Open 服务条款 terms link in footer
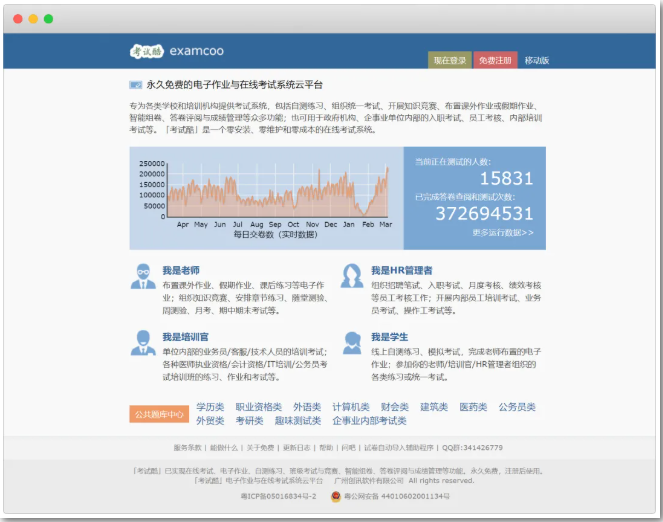Viewport: 663px width, 522px height. 187,447
